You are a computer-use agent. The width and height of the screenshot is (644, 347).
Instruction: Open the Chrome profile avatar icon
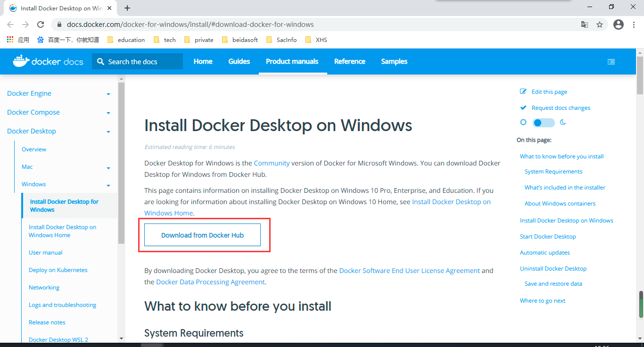coord(619,25)
